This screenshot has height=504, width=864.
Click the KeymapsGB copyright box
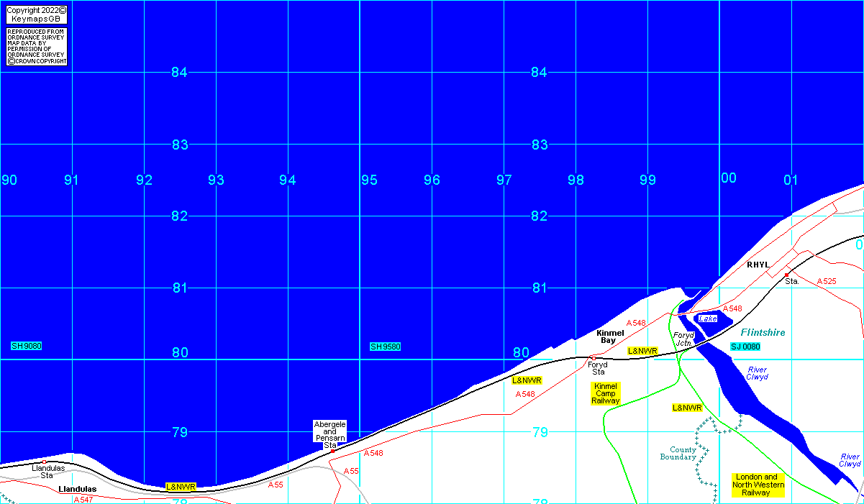(37, 14)
